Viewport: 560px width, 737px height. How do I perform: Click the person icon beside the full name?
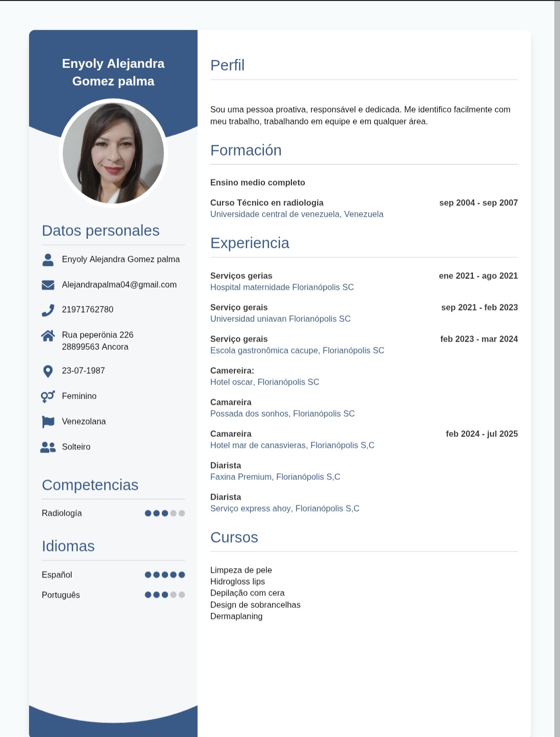(x=48, y=260)
